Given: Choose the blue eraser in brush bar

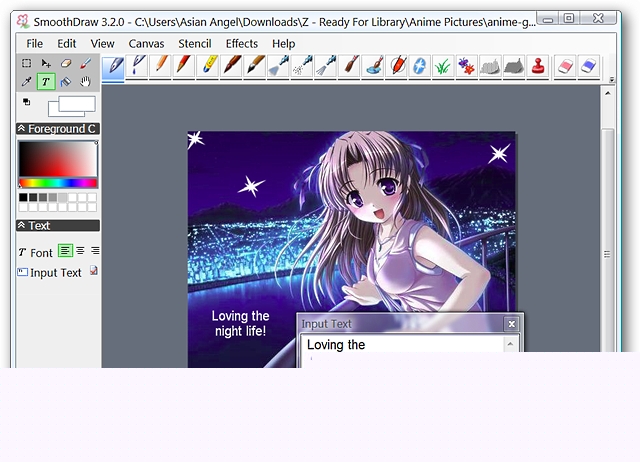Looking at the screenshot, I should tap(589, 66).
